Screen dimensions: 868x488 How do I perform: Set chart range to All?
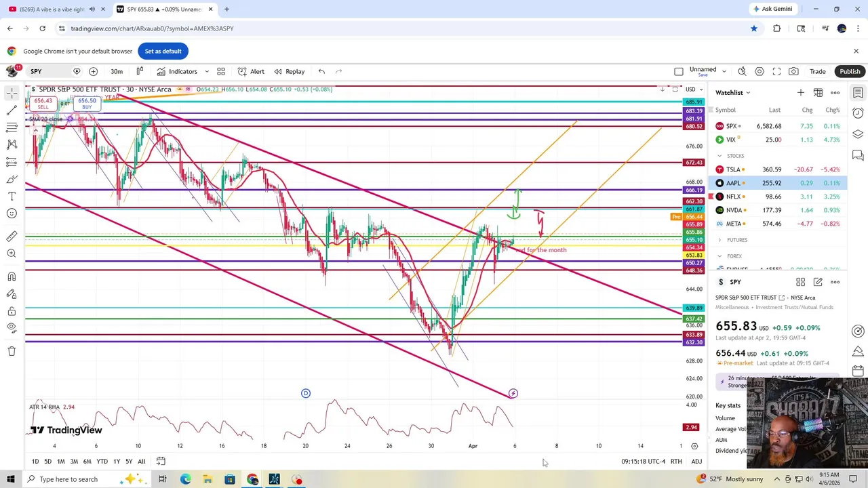tap(141, 462)
